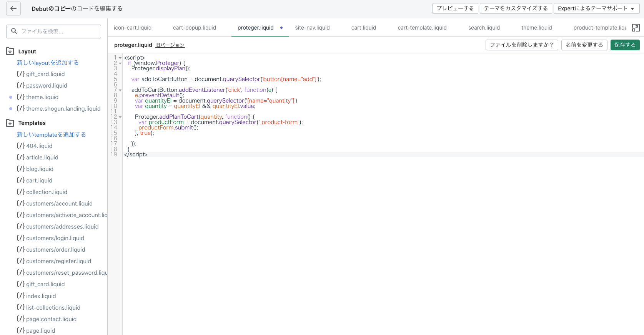This screenshot has width=644, height=335.
Task: Click the file icon next to article.liquid
Action: tap(21, 157)
